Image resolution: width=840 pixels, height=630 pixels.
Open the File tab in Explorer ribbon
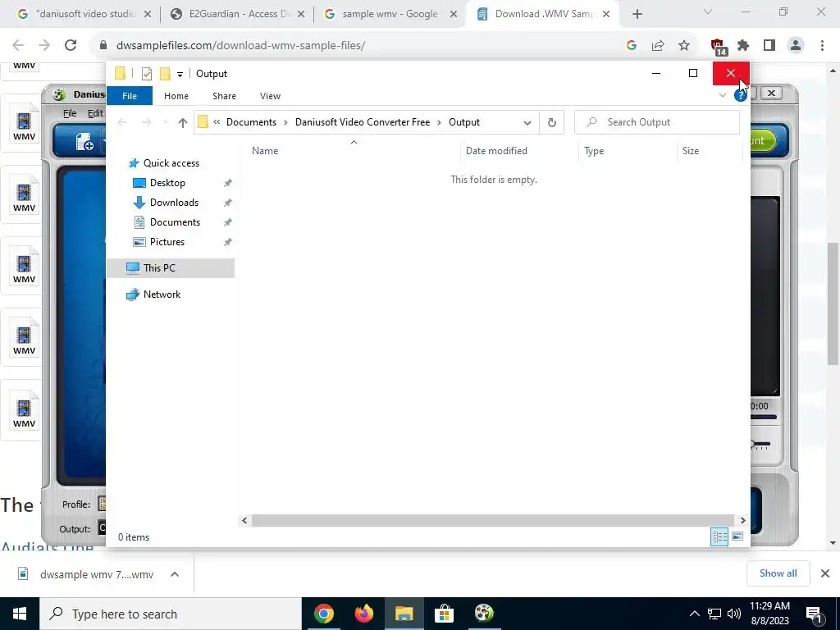pyautogui.click(x=130, y=96)
